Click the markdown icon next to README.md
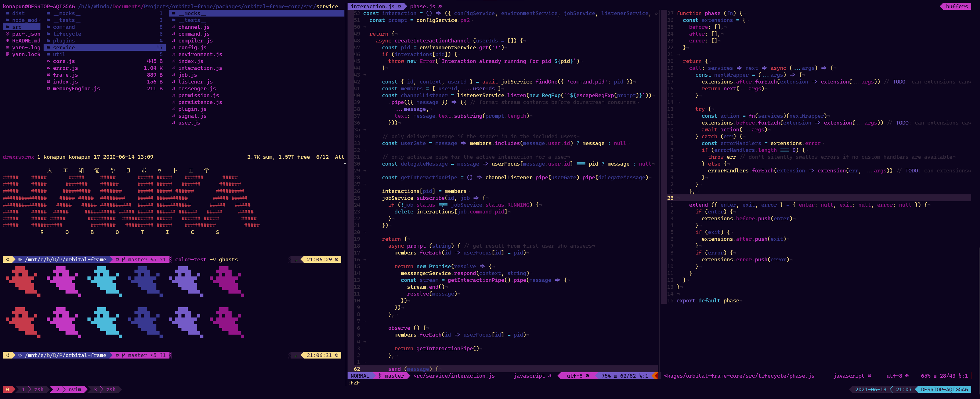This screenshot has height=399, width=980. pos(8,41)
